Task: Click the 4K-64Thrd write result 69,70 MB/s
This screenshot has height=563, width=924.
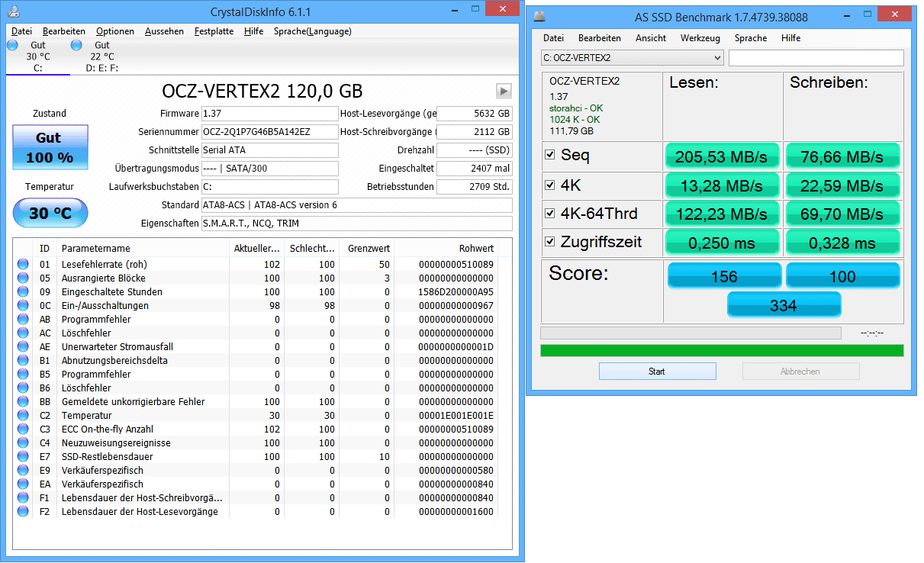Action: (842, 214)
